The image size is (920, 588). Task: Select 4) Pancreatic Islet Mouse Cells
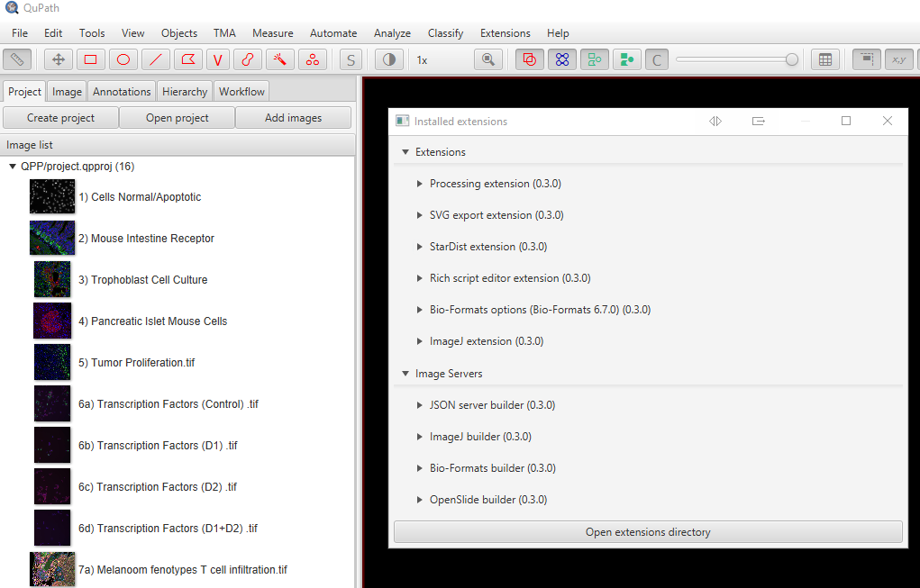click(x=152, y=321)
